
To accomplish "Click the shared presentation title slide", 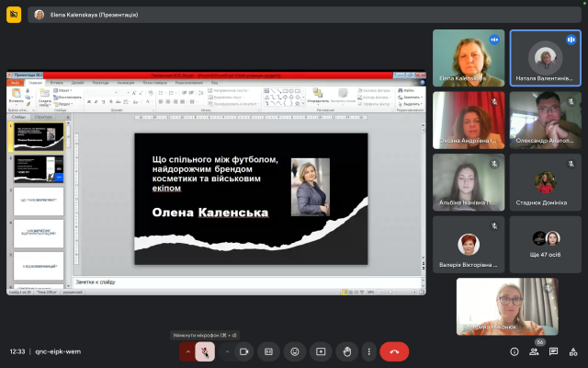I will pyautogui.click(x=251, y=199).
